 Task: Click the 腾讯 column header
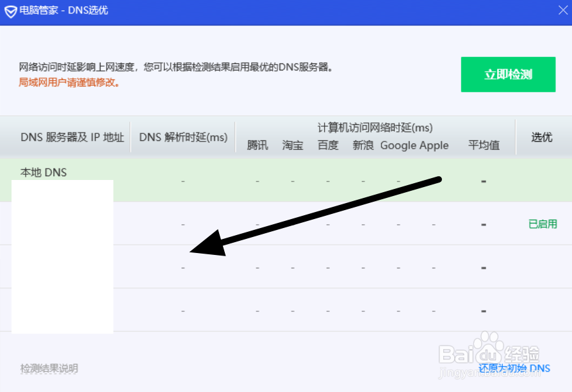pyautogui.click(x=257, y=145)
